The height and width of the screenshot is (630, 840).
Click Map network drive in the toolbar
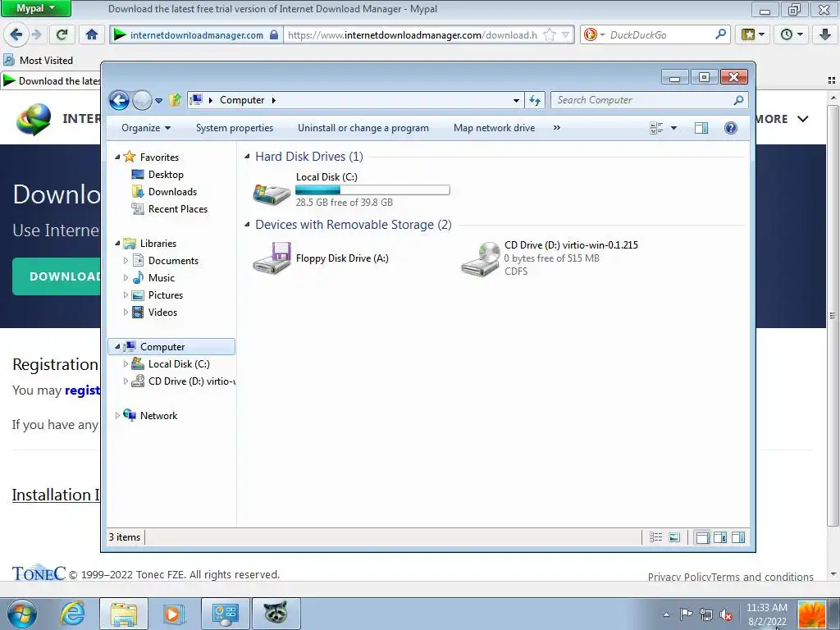(x=494, y=128)
